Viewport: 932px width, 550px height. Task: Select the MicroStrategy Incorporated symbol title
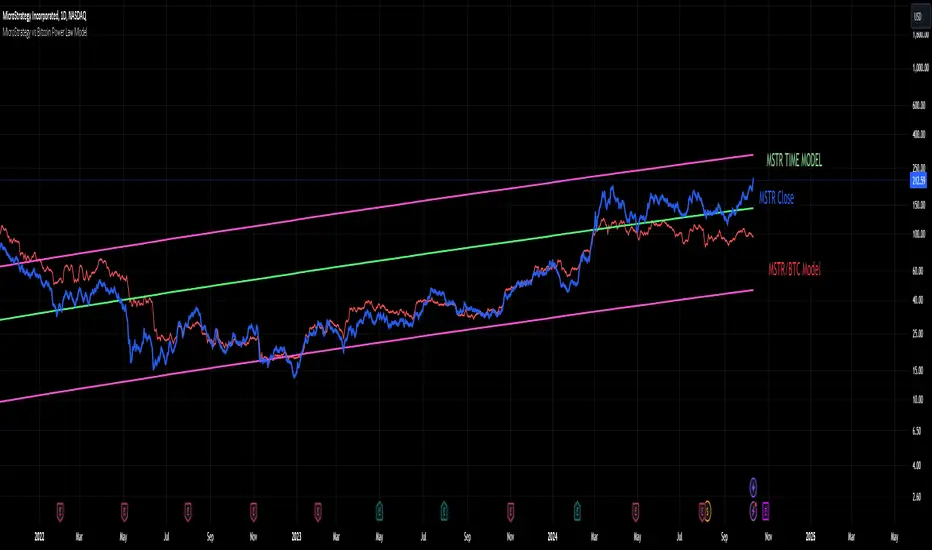point(45,16)
